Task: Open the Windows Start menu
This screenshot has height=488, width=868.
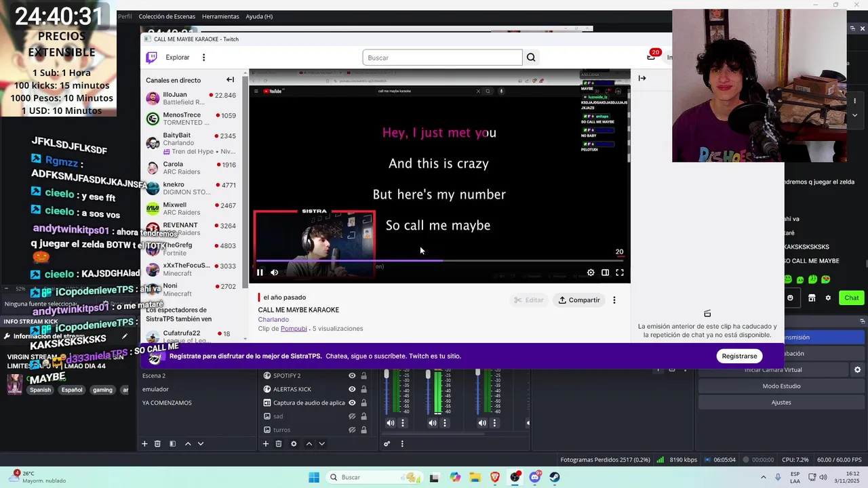Action: coord(313,477)
